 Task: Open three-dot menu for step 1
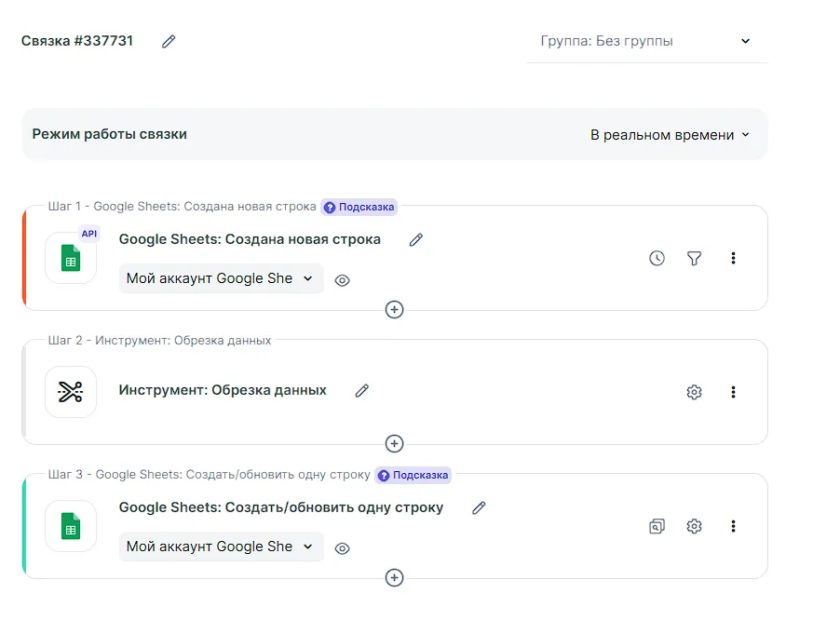733,258
